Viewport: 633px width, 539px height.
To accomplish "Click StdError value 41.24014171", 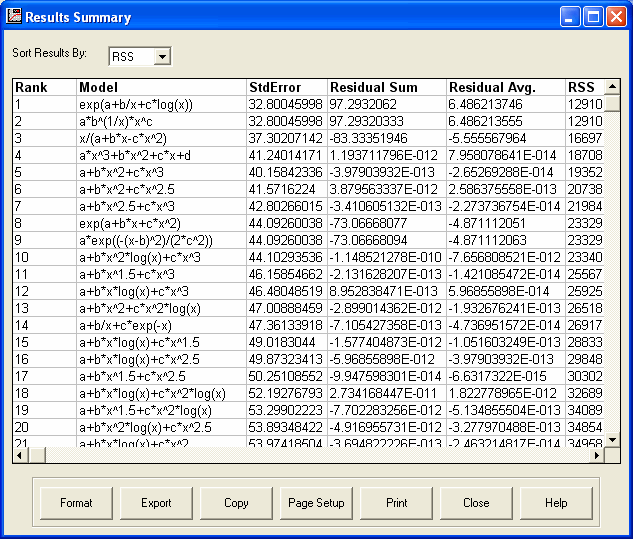I will pyautogui.click(x=285, y=155).
